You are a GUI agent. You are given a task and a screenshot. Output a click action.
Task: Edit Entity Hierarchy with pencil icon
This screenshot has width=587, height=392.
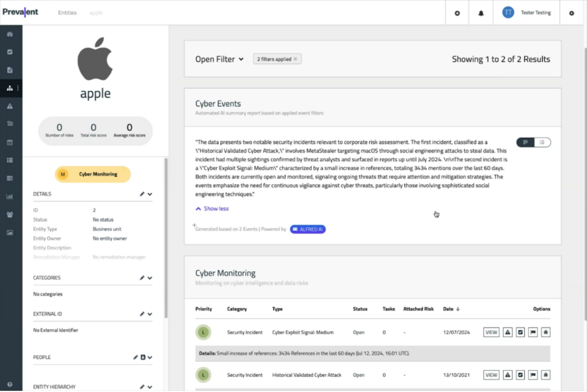(142, 387)
